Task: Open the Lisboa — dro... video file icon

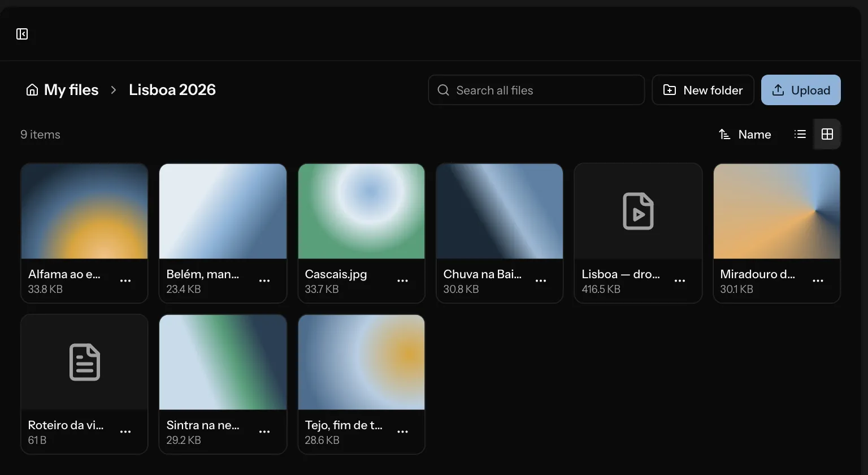Action: [638, 211]
